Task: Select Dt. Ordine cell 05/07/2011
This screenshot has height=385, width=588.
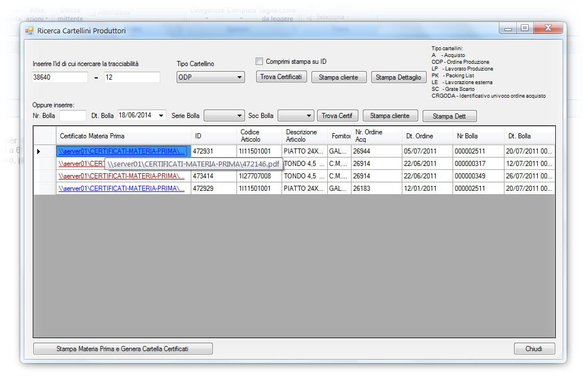Action: [428, 151]
